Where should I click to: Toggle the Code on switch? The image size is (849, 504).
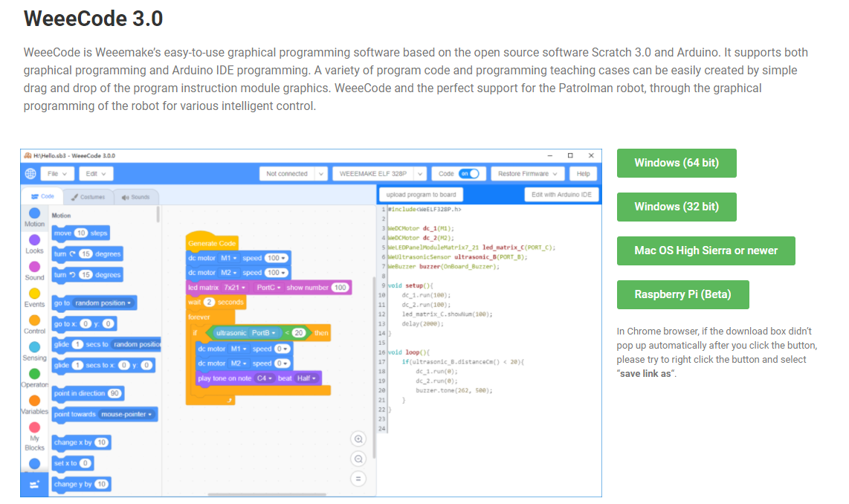[469, 174]
